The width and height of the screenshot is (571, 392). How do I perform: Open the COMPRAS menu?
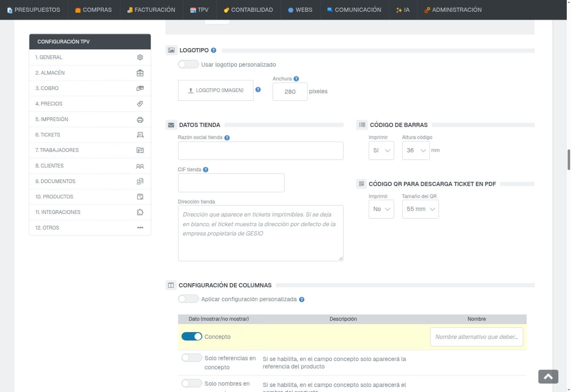click(x=94, y=10)
